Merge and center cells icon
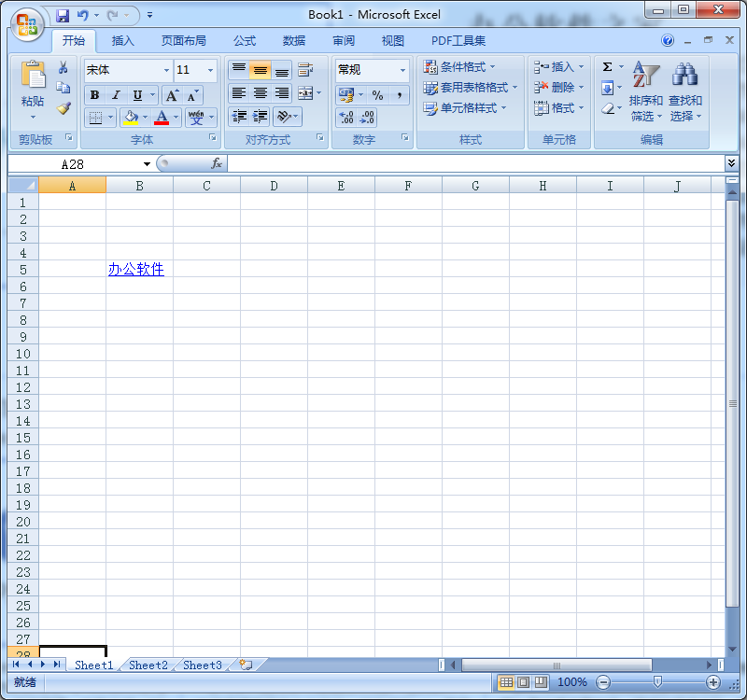747x700 pixels. (305, 92)
